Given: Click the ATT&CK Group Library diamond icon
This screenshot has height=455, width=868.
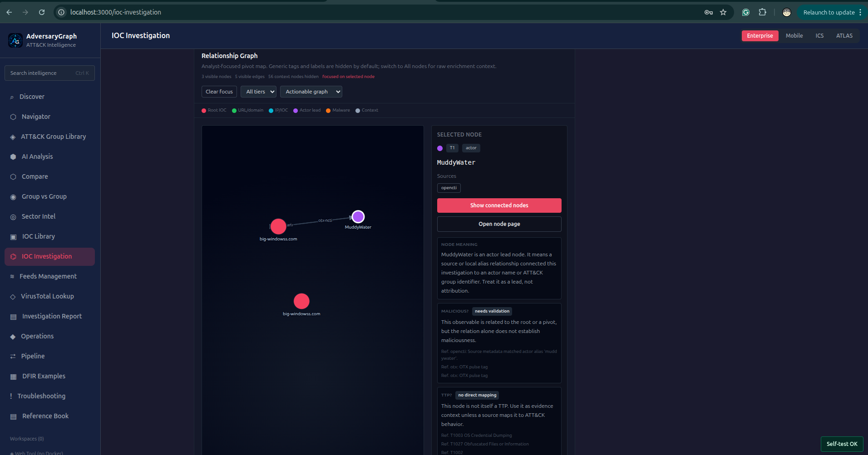Looking at the screenshot, I should click(x=13, y=137).
